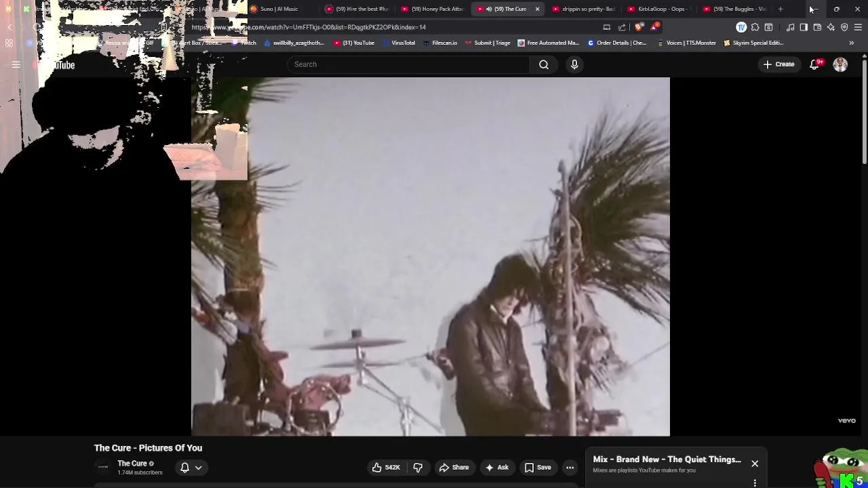Open Order Details | Che... bookmark
The width and height of the screenshot is (868, 488).
pos(616,43)
